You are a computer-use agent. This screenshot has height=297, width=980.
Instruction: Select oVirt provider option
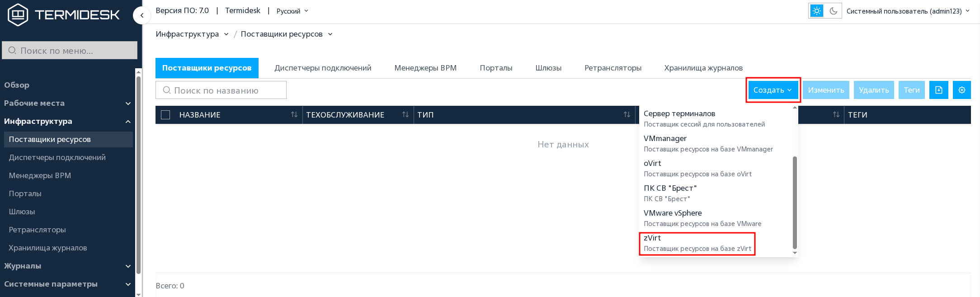click(x=716, y=168)
